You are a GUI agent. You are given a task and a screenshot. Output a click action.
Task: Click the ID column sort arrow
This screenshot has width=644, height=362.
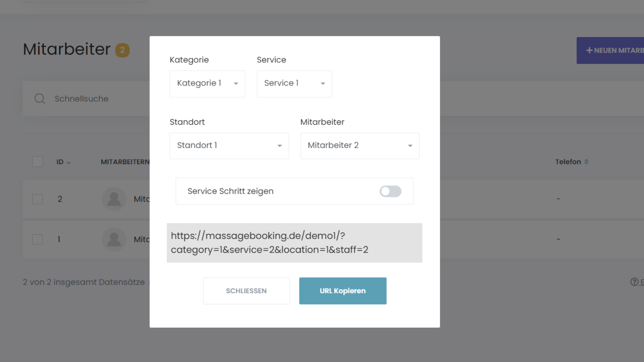pyautogui.click(x=68, y=163)
